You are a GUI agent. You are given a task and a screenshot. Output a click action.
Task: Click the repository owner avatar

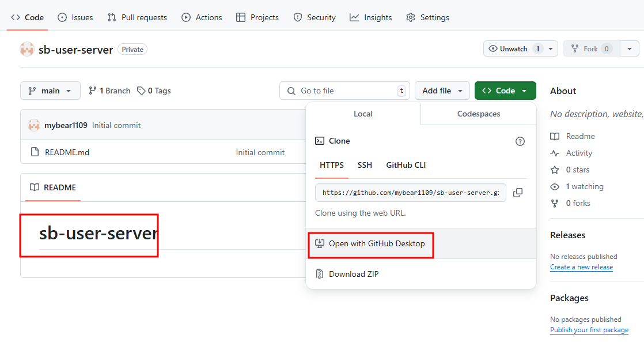pyautogui.click(x=26, y=50)
